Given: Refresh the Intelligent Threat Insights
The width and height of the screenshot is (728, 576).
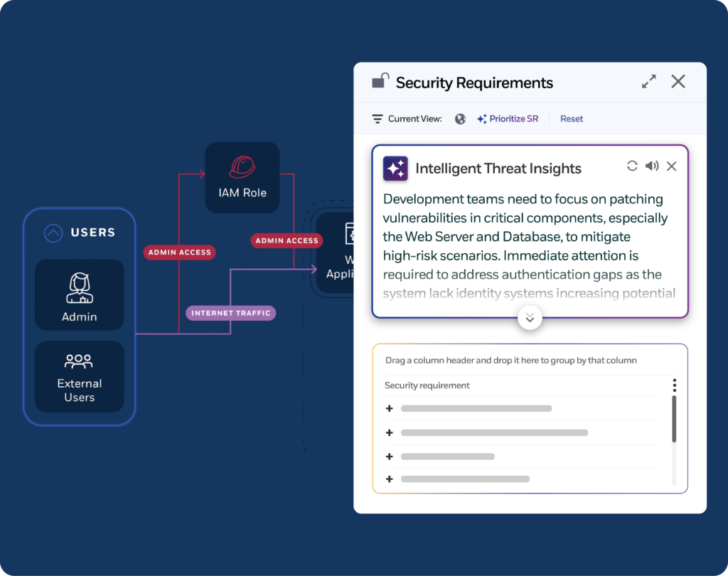Looking at the screenshot, I should [x=631, y=166].
